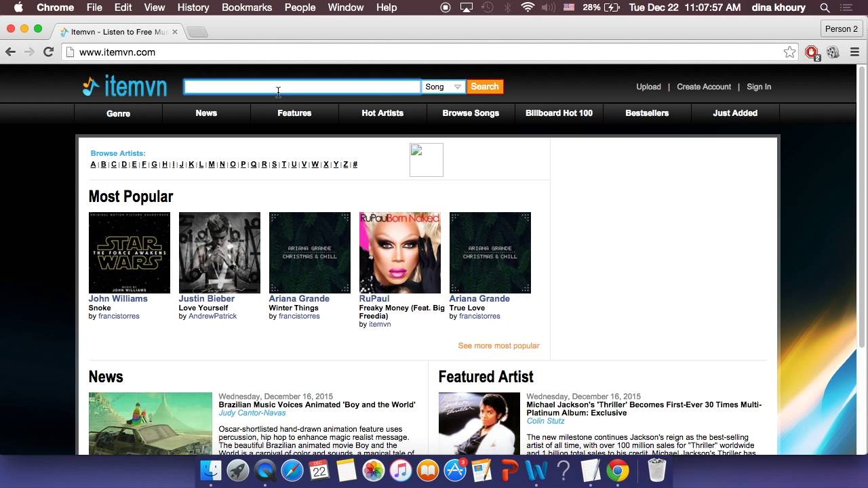Open Chrome's File menu
The width and height of the screenshot is (868, 488).
pyautogui.click(x=94, y=7)
